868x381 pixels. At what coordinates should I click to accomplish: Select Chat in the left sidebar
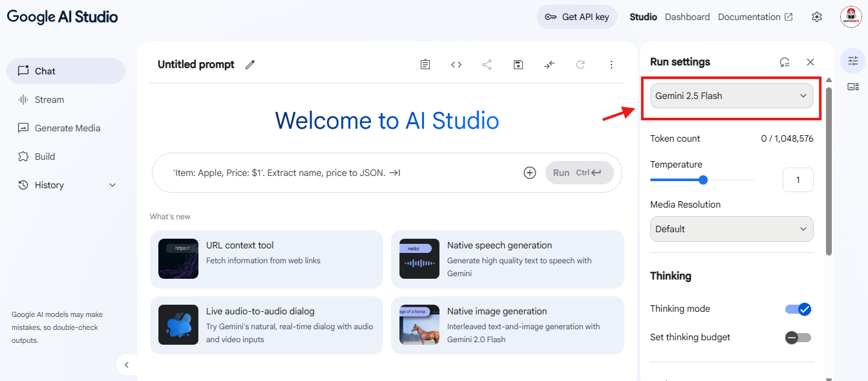pyautogui.click(x=66, y=71)
